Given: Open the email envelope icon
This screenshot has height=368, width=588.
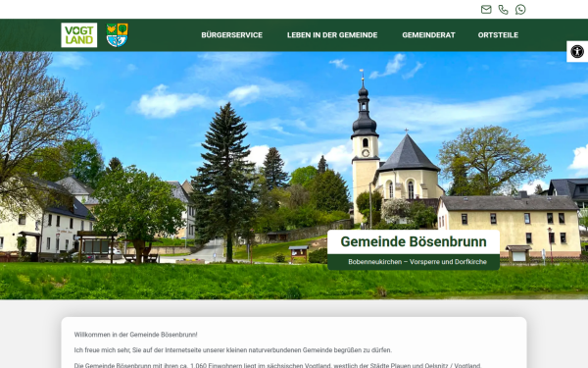Looking at the screenshot, I should pos(486,10).
